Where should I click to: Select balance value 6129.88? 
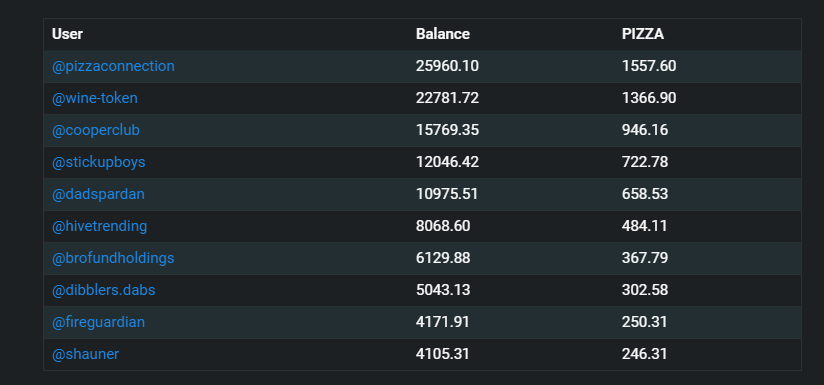(443, 258)
